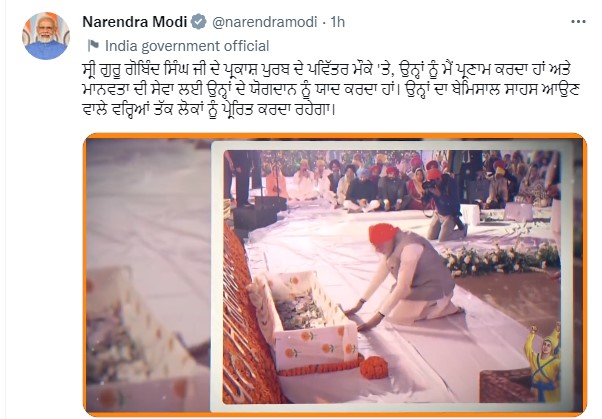Viewport: 602px width, 419px height.
Task: Click the Sikh warrior illustration in media corner
Action: click(x=544, y=362)
